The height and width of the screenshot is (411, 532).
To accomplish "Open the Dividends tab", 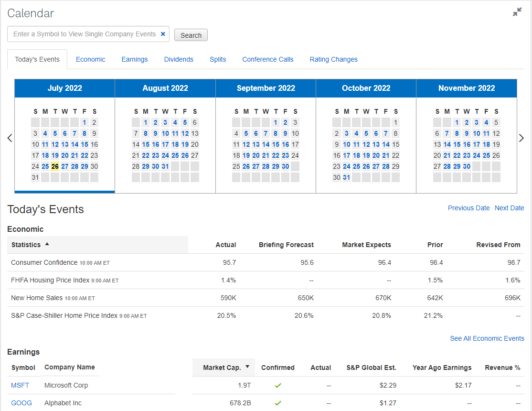I will (x=179, y=59).
